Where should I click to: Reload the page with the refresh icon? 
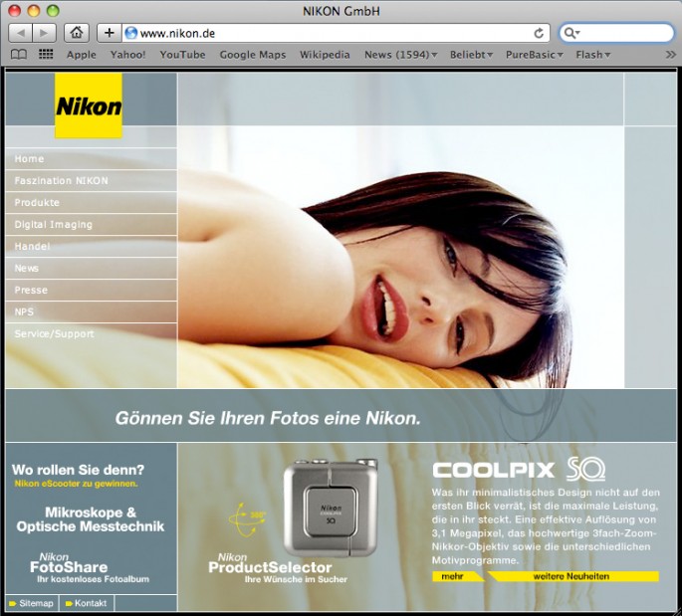[x=539, y=34]
